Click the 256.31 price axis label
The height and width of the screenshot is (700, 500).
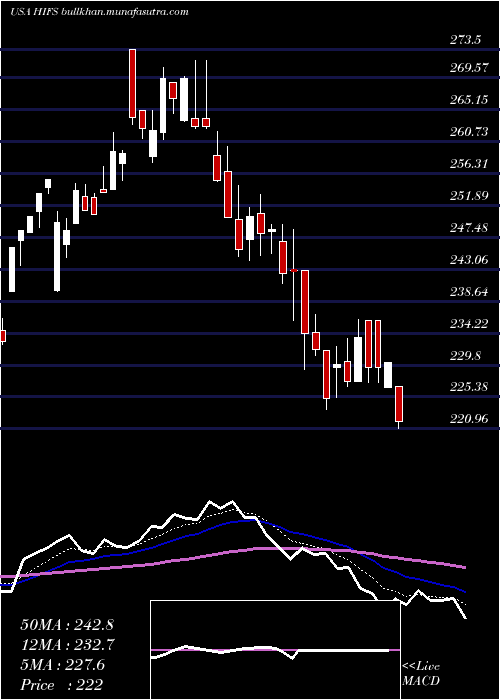click(x=469, y=164)
